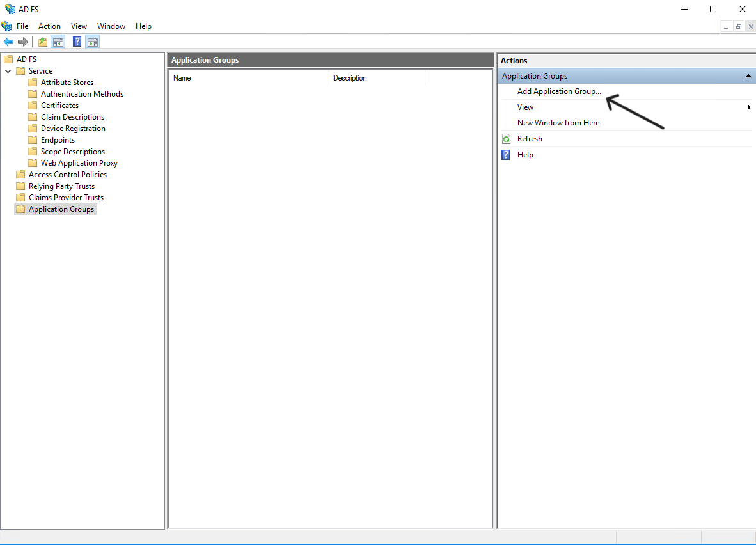Sort by the Description column header
This screenshot has height=545, width=756.
click(x=377, y=78)
